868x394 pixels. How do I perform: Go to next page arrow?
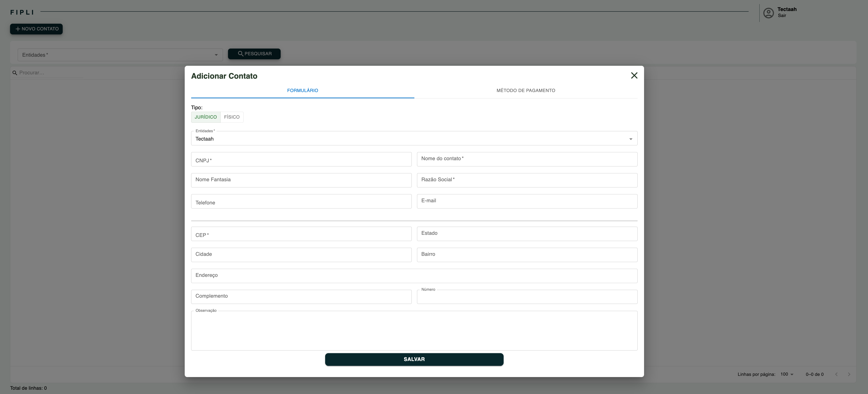click(849, 374)
